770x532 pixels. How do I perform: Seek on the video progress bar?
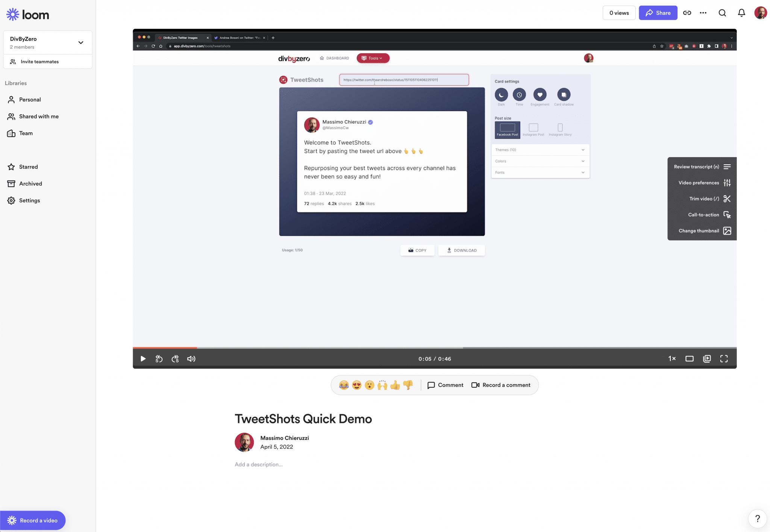[x=435, y=348]
